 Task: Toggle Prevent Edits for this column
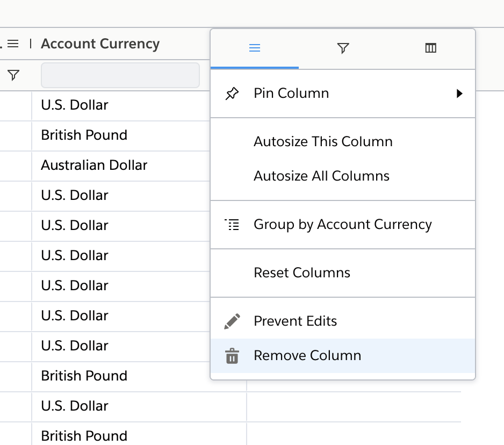(x=295, y=321)
